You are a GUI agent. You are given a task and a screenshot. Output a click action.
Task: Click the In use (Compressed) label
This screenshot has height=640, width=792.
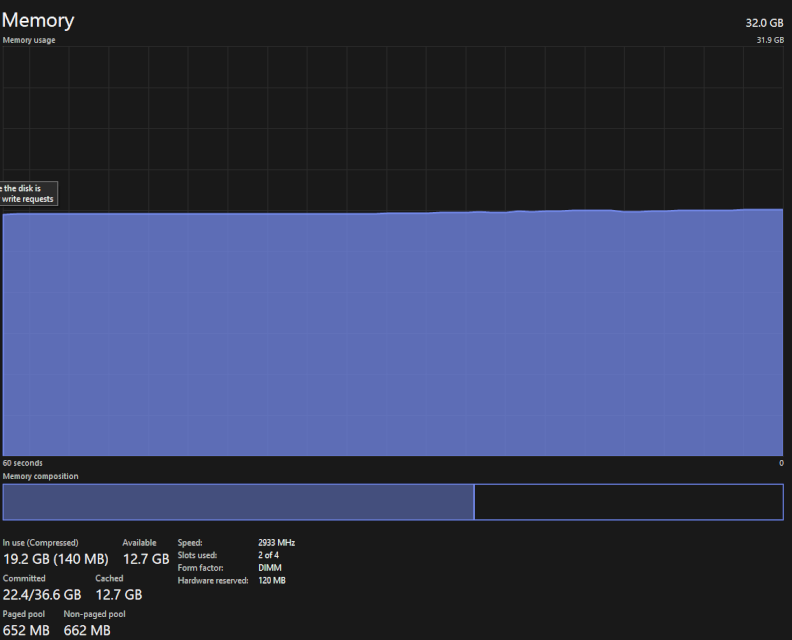click(40, 543)
